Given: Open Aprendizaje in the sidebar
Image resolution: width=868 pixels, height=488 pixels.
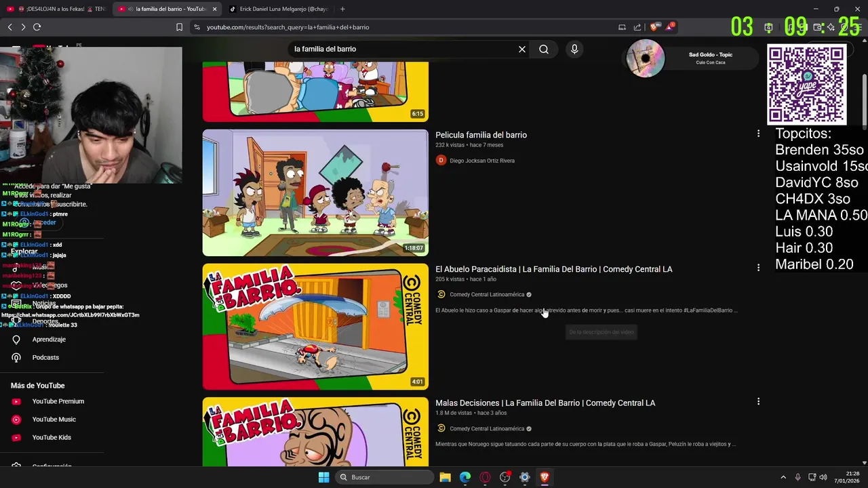Looking at the screenshot, I should tap(49, 340).
